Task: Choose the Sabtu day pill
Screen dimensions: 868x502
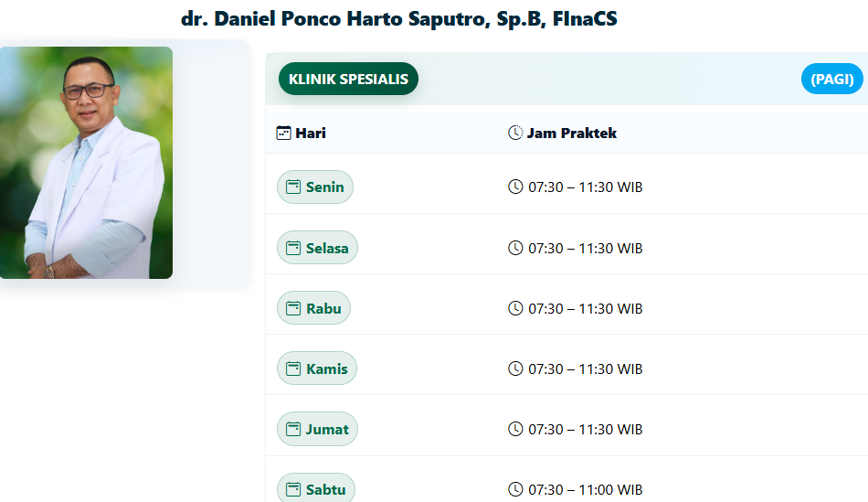Action: pos(316,488)
